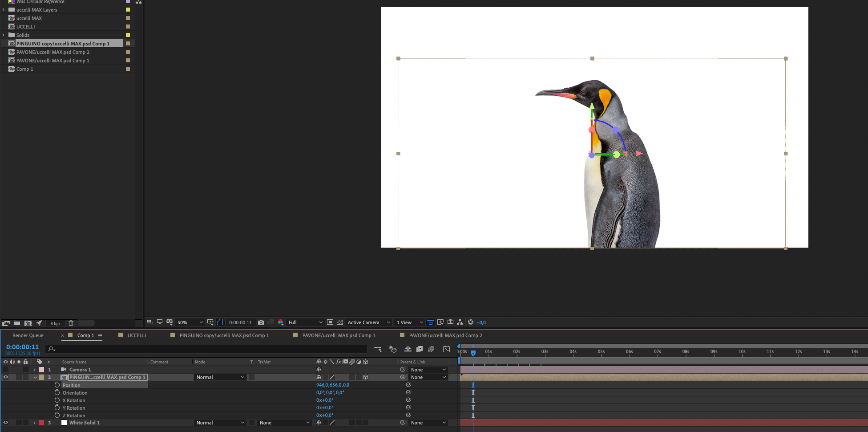
Task: Select PINGUINO copy/uccelli MAX.psd Comp 1 in project panel
Action: coord(62,43)
